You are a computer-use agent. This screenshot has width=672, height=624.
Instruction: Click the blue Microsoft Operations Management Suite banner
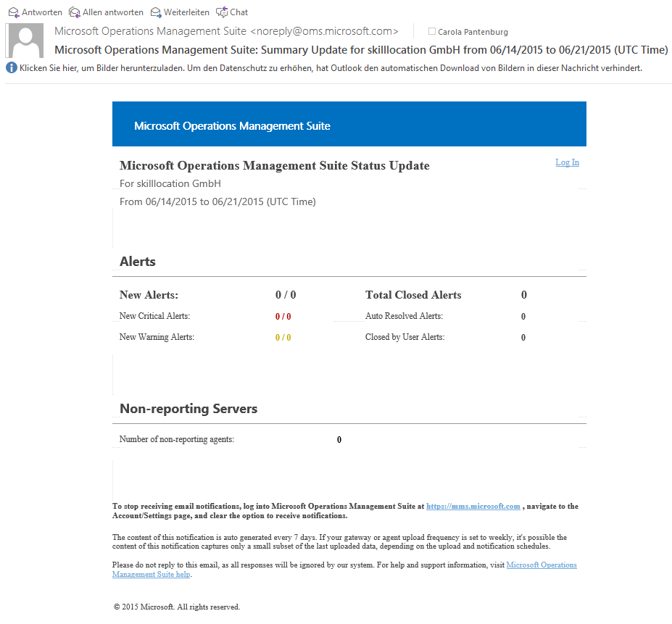[349, 125]
